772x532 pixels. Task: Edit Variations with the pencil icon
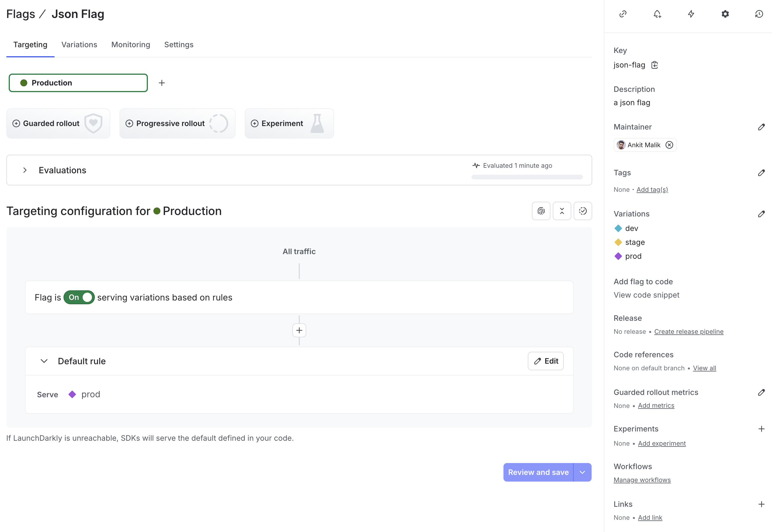(x=761, y=214)
